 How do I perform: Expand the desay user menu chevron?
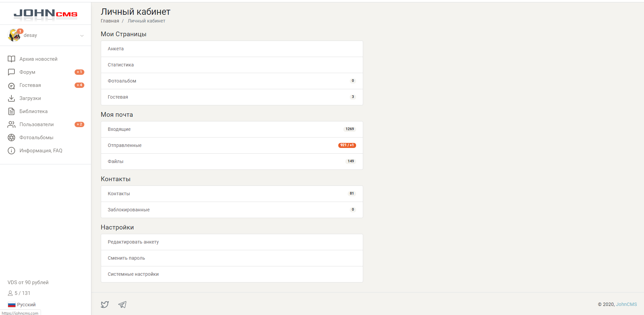pos(82,36)
